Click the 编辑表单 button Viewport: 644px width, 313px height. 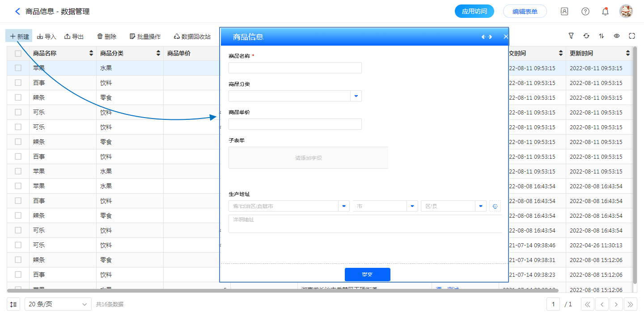pyautogui.click(x=525, y=12)
